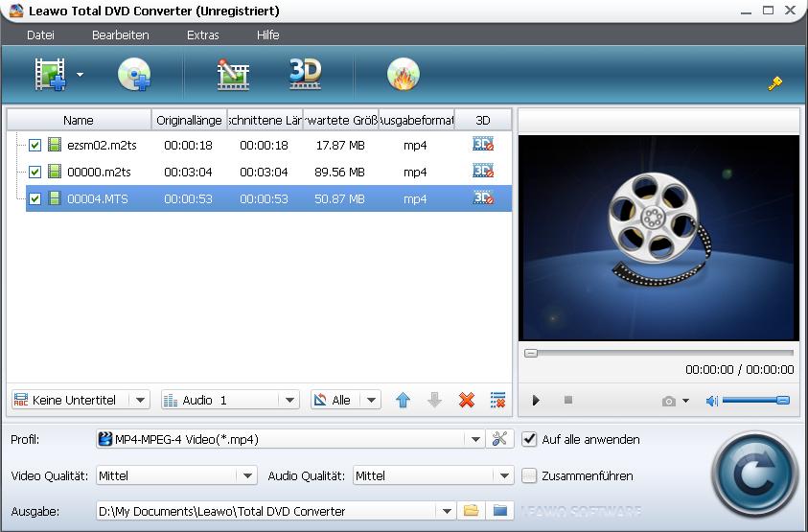Toggle 'Auf alle anwenden' checkbox
This screenshot has width=808, height=532.
tap(529, 439)
